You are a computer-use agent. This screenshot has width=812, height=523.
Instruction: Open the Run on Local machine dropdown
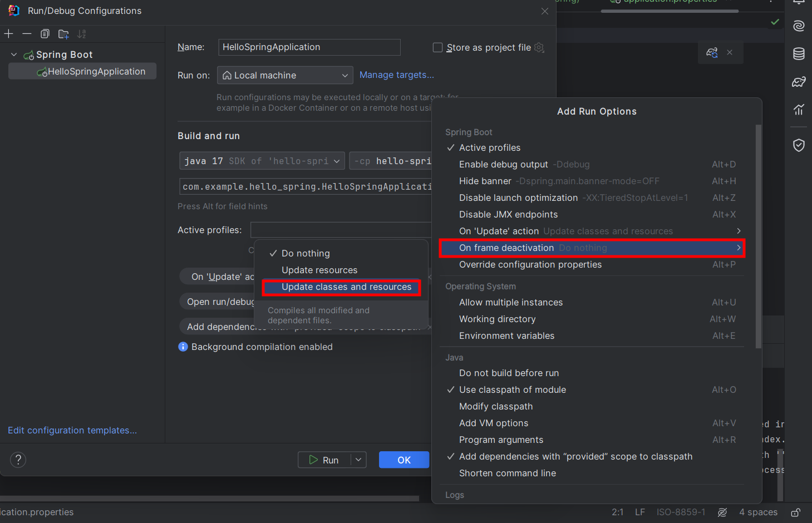(285, 75)
